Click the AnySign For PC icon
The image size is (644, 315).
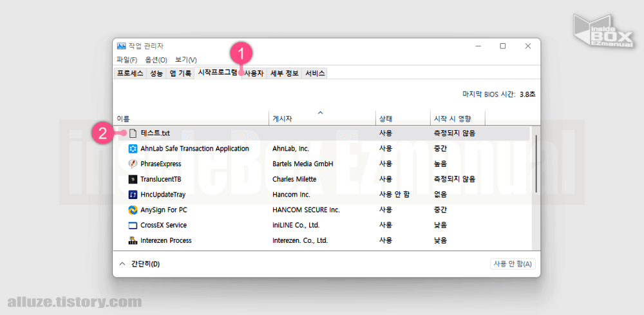[132, 210]
